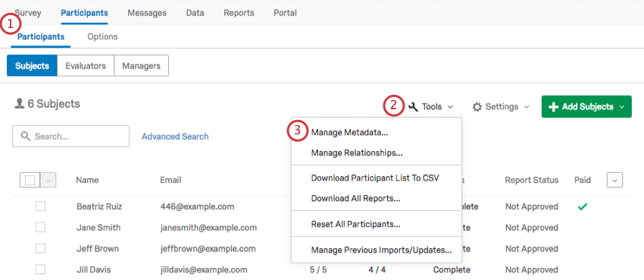Toggle the select-all checkbox in header
The width and height of the screenshot is (644, 280).
[x=30, y=180]
